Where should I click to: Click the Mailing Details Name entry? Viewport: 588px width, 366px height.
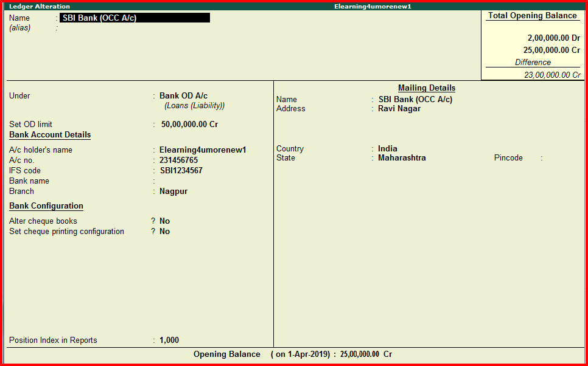click(x=415, y=99)
